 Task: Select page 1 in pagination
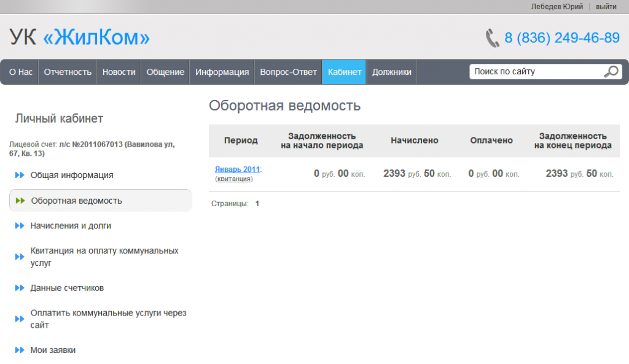pos(257,203)
